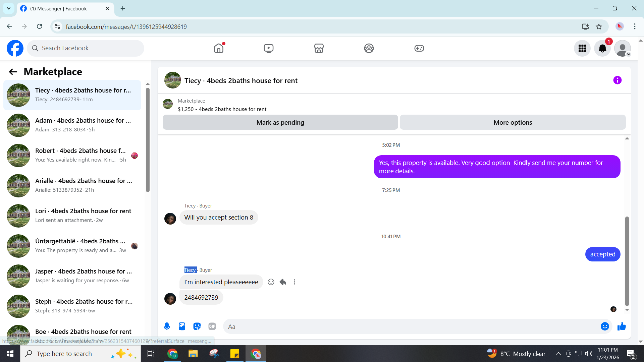The width and height of the screenshot is (644, 362).
Task: Open the Facebook Home tab
Action: pos(219,48)
